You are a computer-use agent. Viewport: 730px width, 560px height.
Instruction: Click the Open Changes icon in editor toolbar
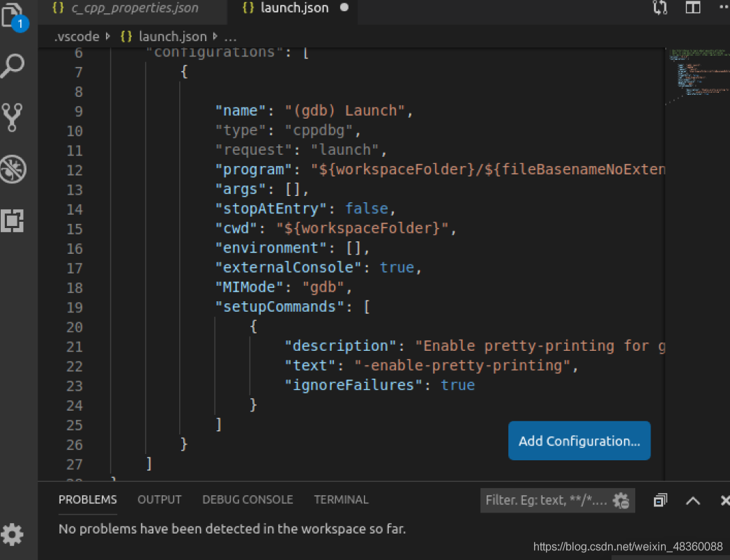coord(660,8)
